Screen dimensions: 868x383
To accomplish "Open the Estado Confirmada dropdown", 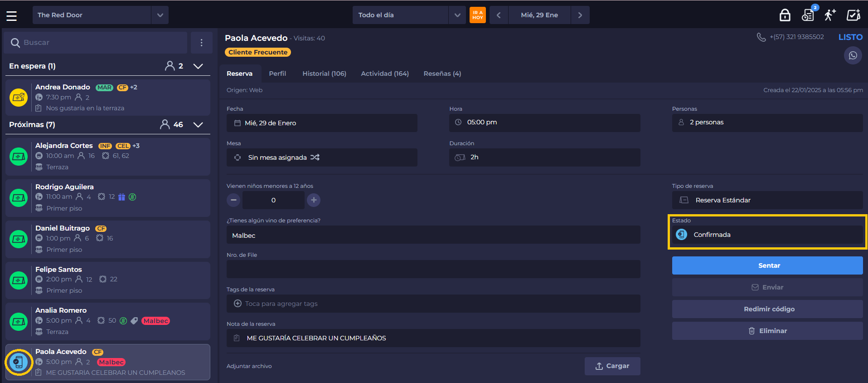I will coord(767,235).
